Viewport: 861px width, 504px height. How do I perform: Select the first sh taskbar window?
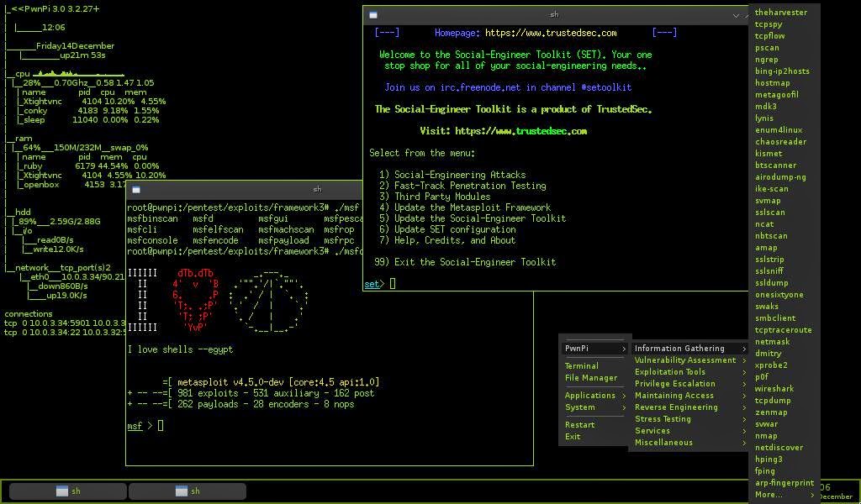(68, 491)
